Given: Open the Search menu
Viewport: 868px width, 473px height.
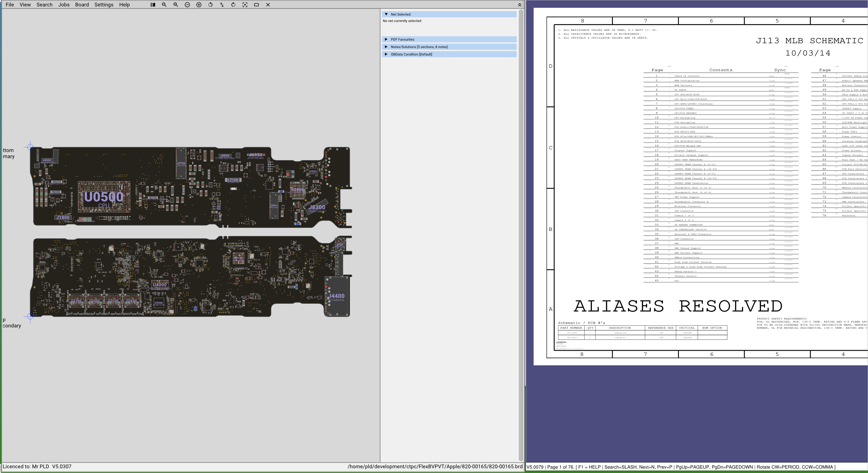Looking at the screenshot, I should 44,5.
